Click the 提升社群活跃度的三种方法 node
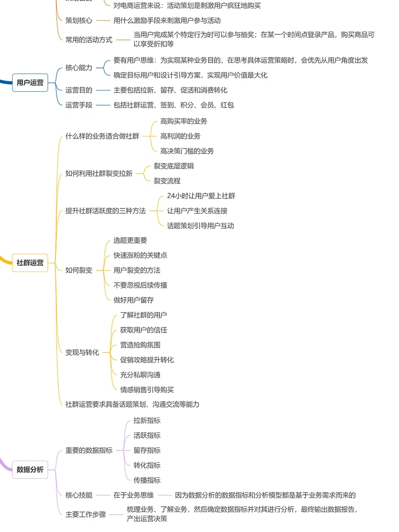 (106, 211)
